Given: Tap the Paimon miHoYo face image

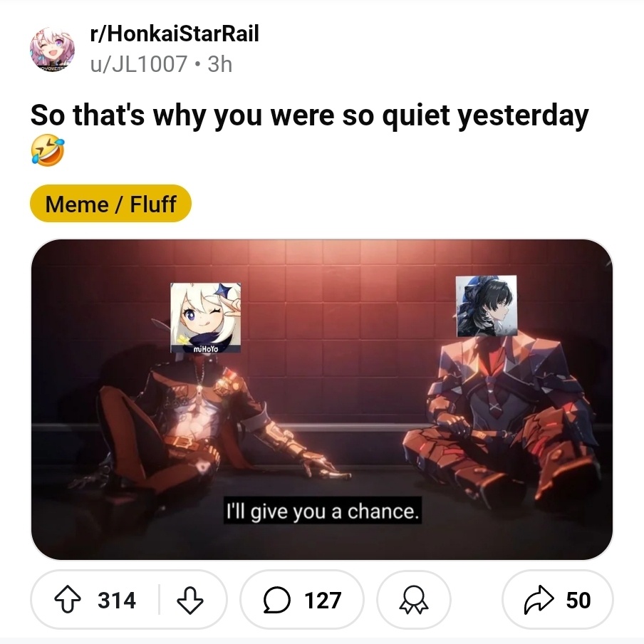Looking at the screenshot, I should (x=205, y=318).
